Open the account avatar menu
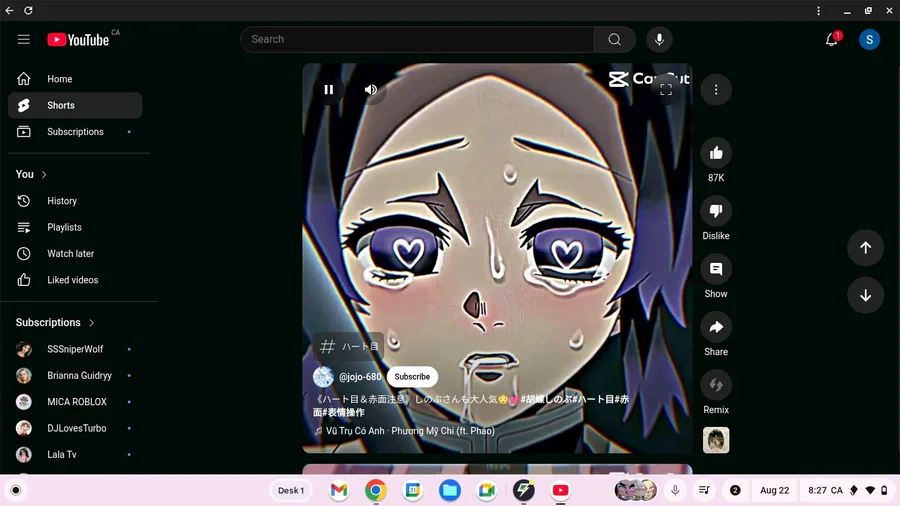The image size is (900, 506). click(869, 39)
